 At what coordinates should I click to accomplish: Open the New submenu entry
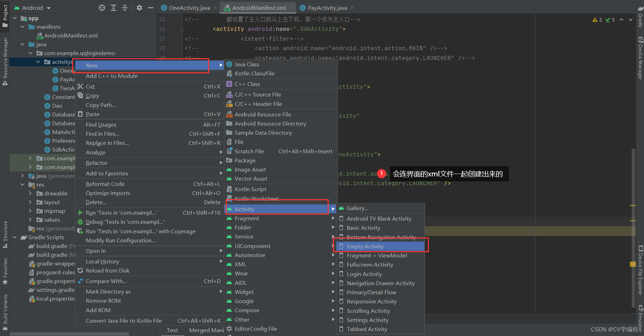coord(150,65)
